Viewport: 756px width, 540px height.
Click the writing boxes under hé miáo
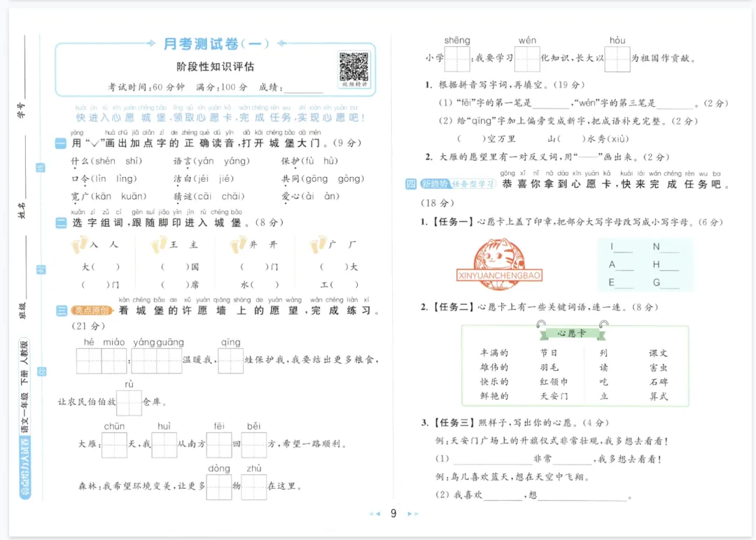pyautogui.click(x=101, y=360)
